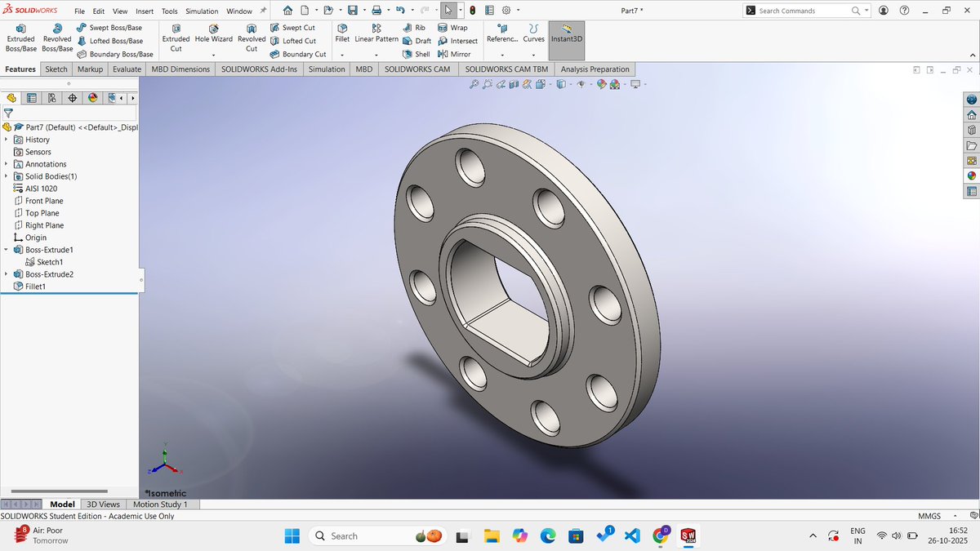Viewport: 980px width, 551px height.
Task: Change MMGS unit system
Action: tap(929, 516)
